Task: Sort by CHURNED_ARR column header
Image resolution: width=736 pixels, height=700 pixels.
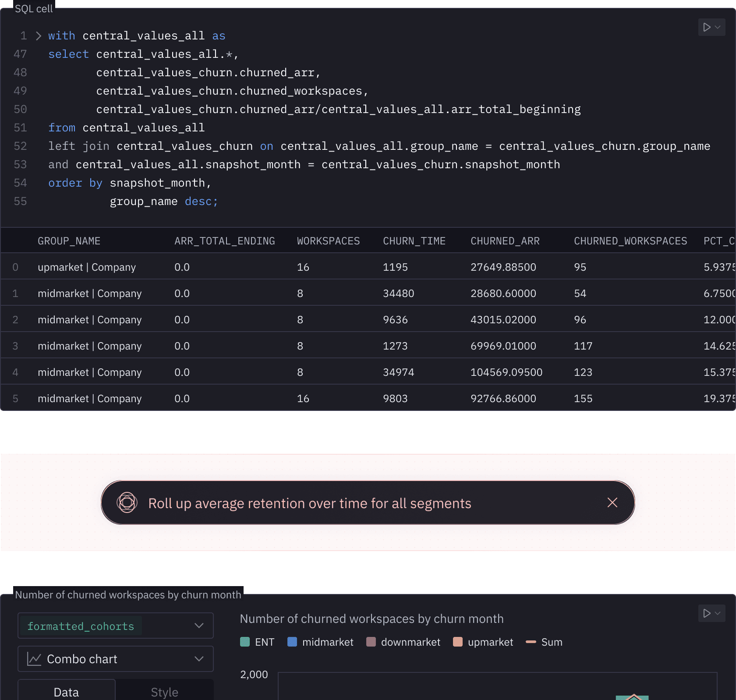Action: (505, 241)
